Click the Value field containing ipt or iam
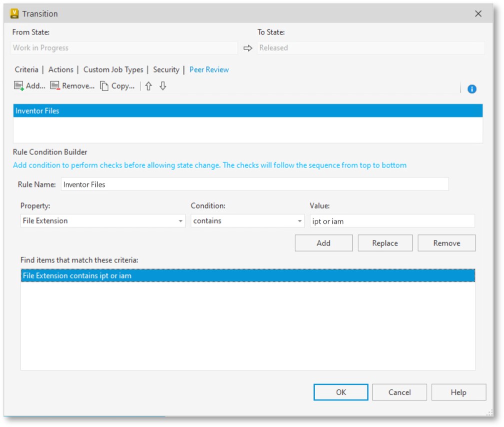This screenshot has width=504, height=427. pyautogui.click(x=393, y=221)
